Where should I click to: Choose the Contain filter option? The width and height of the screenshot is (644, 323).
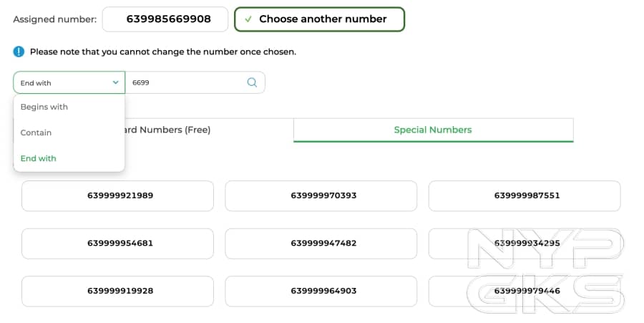point(36,132)
